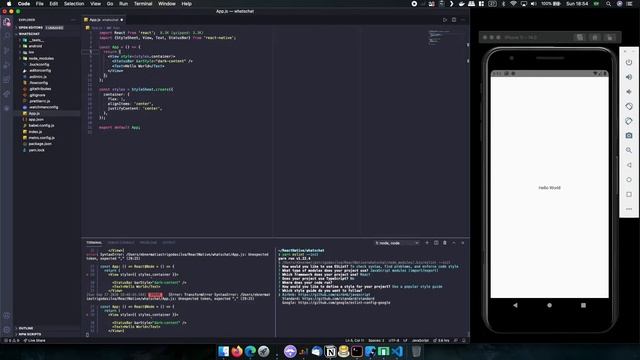Open the Run menu
Viewport: 640px width, 360px height.
click(123, 4)
